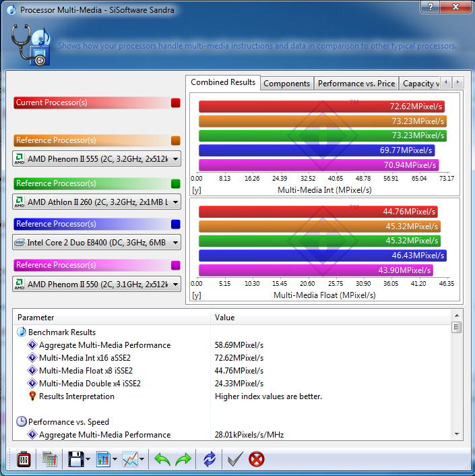Click the line graph icon
This screenshot has height=476, width=475.
pyautogui.click(x=130, y=459)
